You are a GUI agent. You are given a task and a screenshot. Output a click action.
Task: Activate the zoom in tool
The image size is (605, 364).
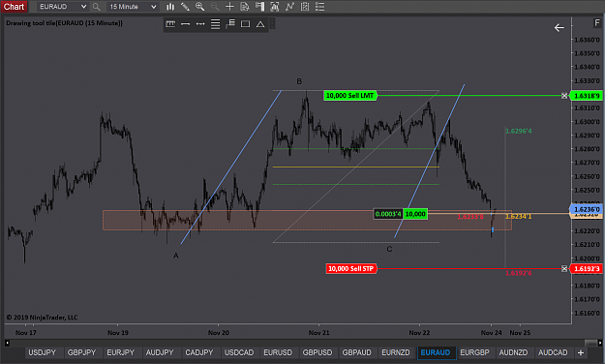pos(199,7)
